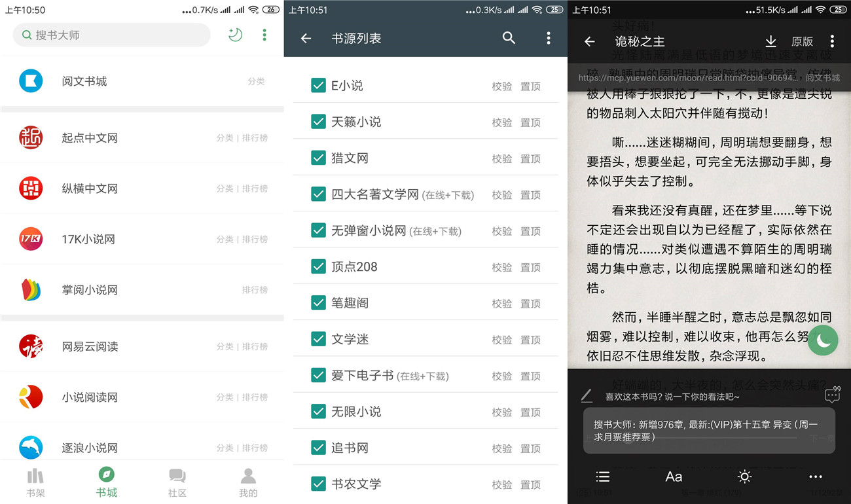Open 排行榜 link for 起点中文网
The height and width of the screenshot is (504, 851).
pyautogui.click(x=255, y=137)
